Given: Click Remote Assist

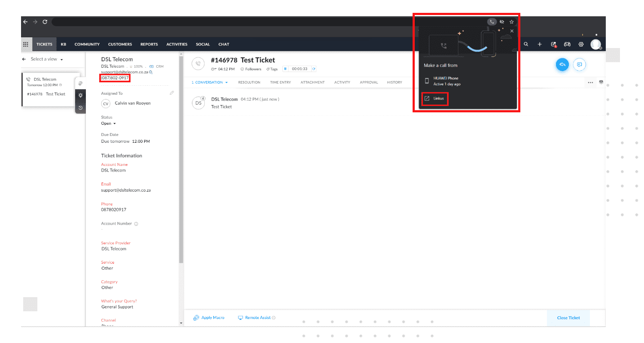Looking at the screenshot, I should click(256, 318).
